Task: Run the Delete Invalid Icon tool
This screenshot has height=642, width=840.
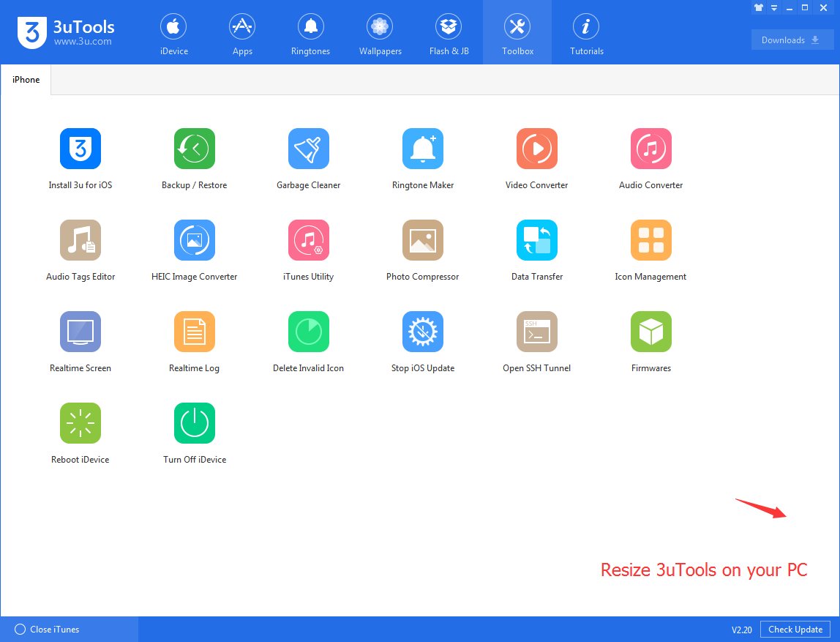Action: pyautogui.click(x=309, y=332)
